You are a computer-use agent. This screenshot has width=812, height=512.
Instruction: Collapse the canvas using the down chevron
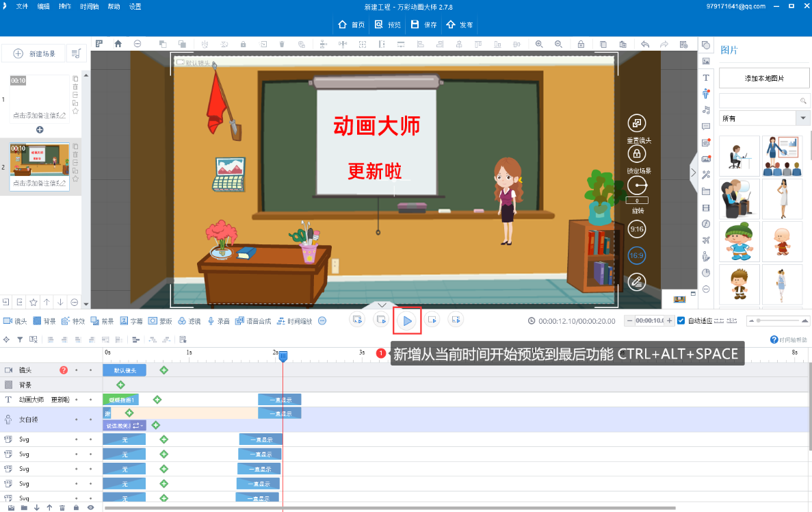click(x=382, y=305)
